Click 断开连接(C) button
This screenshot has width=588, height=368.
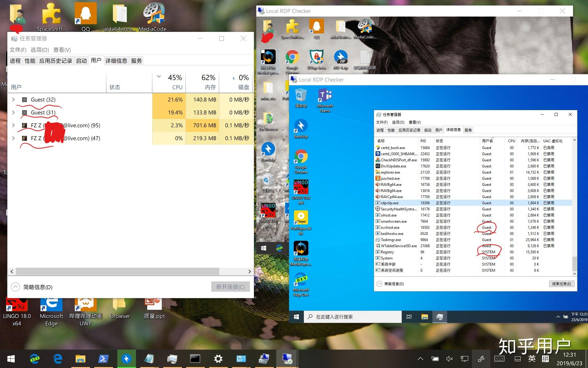point(231,287)
